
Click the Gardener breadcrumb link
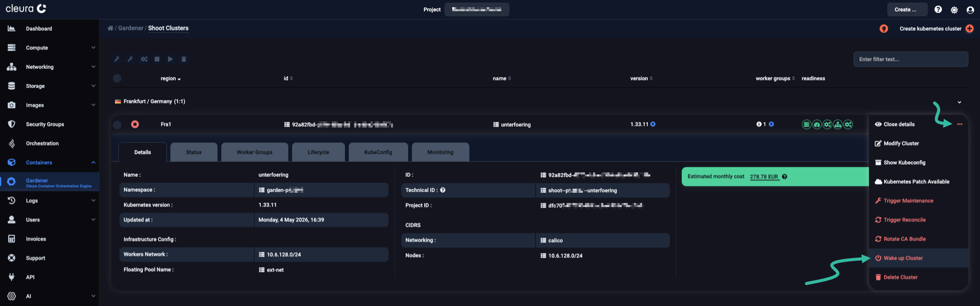pos(131,28)
